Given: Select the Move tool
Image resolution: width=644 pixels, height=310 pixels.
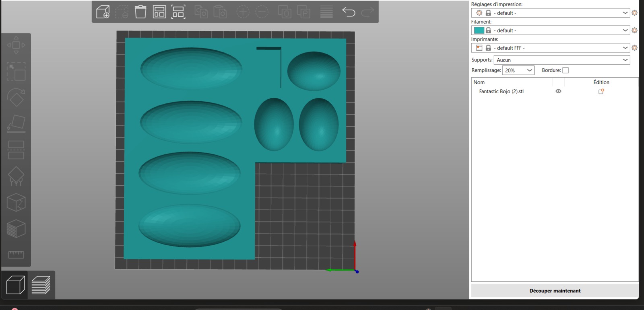Looking at the screenshot, I should 16,45.
